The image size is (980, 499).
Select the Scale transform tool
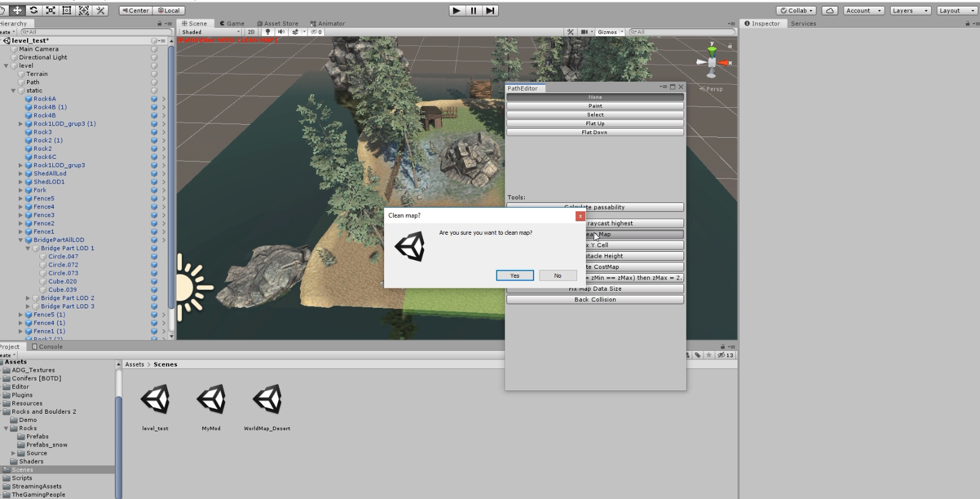tap(51, 11)
